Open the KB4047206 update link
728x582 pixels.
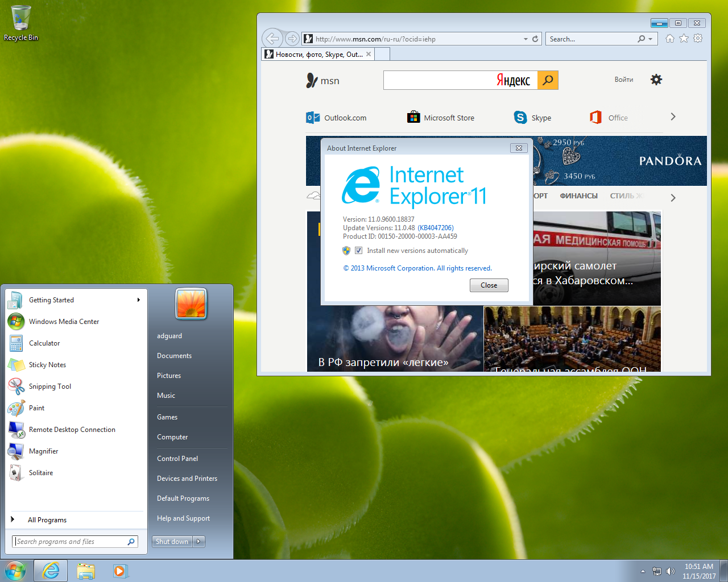pos(436,228)
